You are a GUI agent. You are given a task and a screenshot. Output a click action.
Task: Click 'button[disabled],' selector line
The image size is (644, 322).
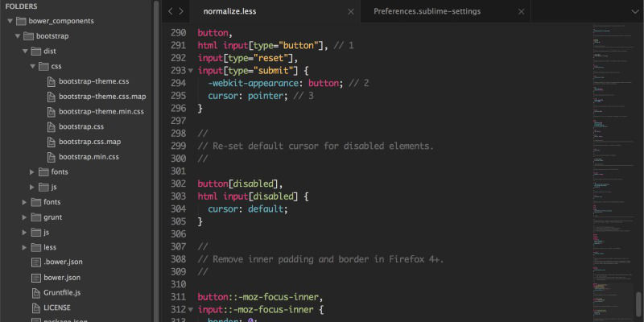point(240,184)
